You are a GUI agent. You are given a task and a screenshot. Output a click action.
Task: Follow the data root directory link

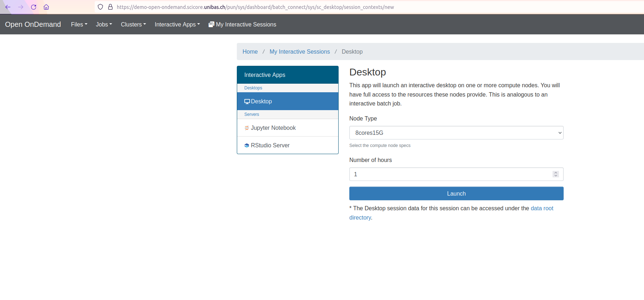(x=541, y=208)
